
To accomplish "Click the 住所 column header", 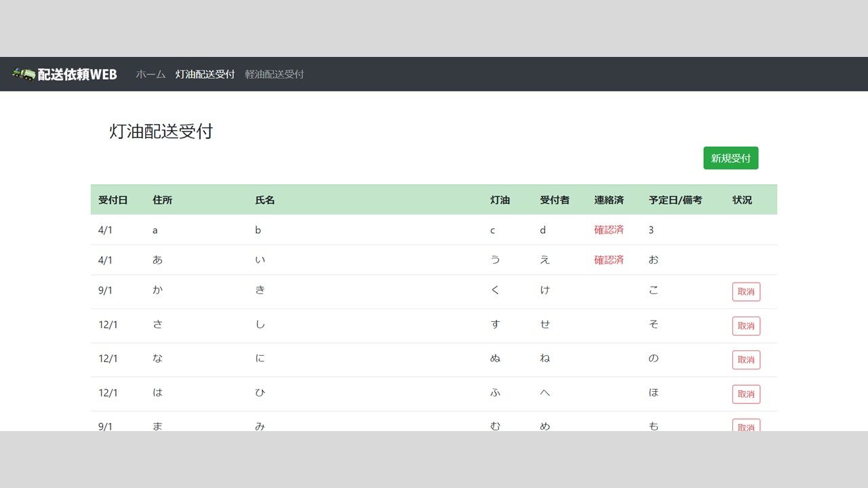I will 163,200.
